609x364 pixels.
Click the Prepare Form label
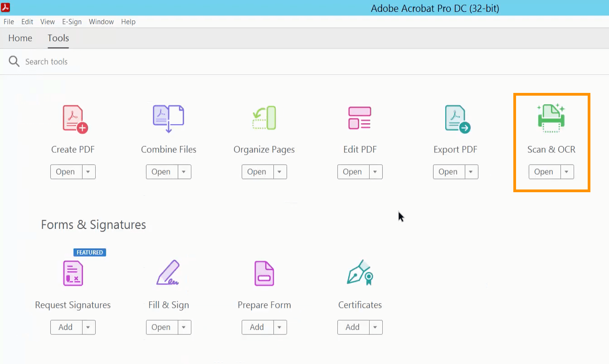[264, 305]
